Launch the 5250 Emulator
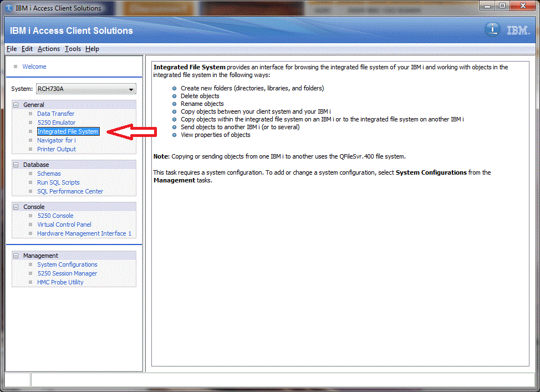Screen dimensions: 540x392 [x=56, y=122]
